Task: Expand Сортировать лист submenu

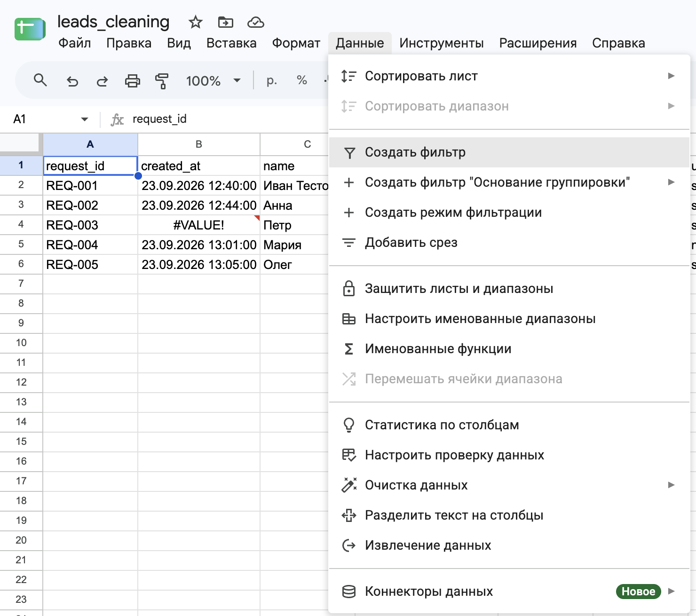Action: click(x=672, y=76)
